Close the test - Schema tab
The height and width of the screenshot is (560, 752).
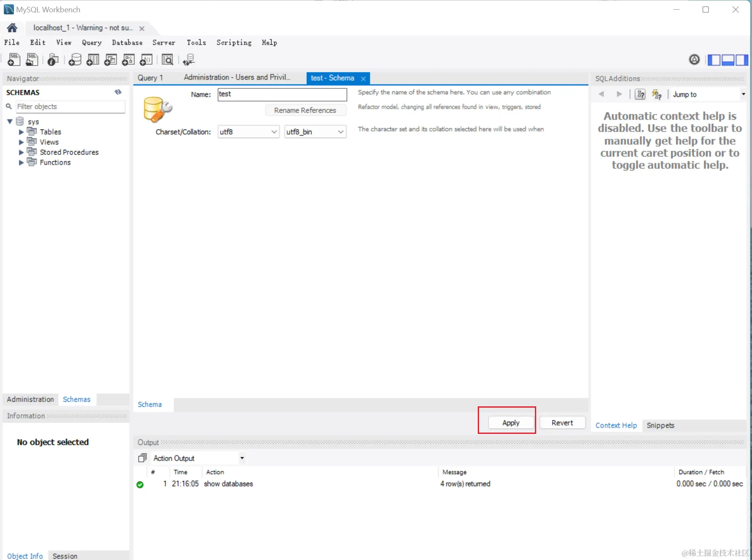363,78
